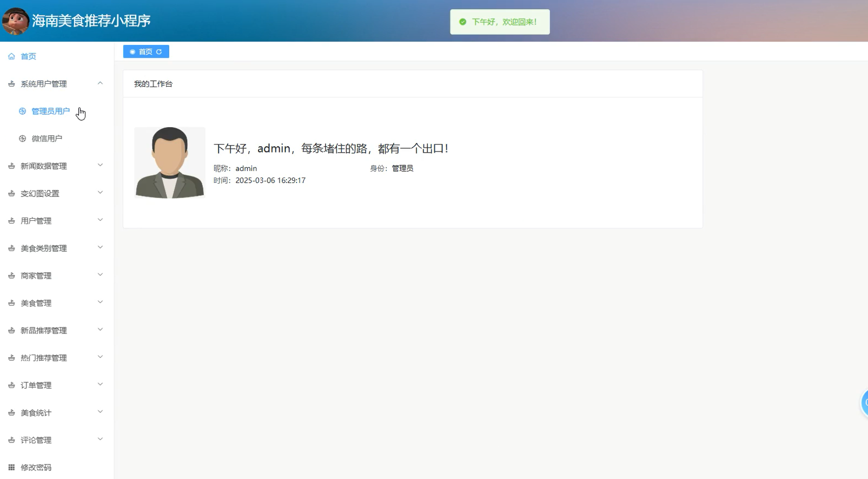Expand the 新品推荐管理 chevron
The image size is (868, 479).
[100, 330]
